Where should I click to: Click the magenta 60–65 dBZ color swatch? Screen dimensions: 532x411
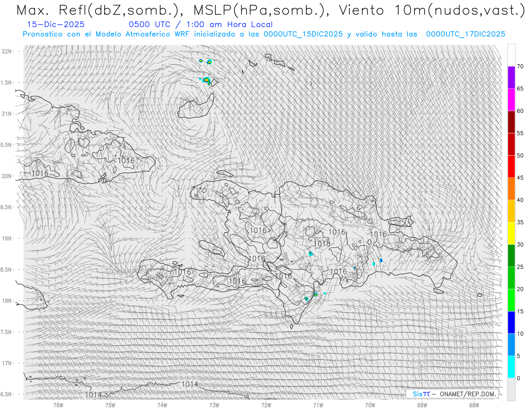tap(511, 100)
